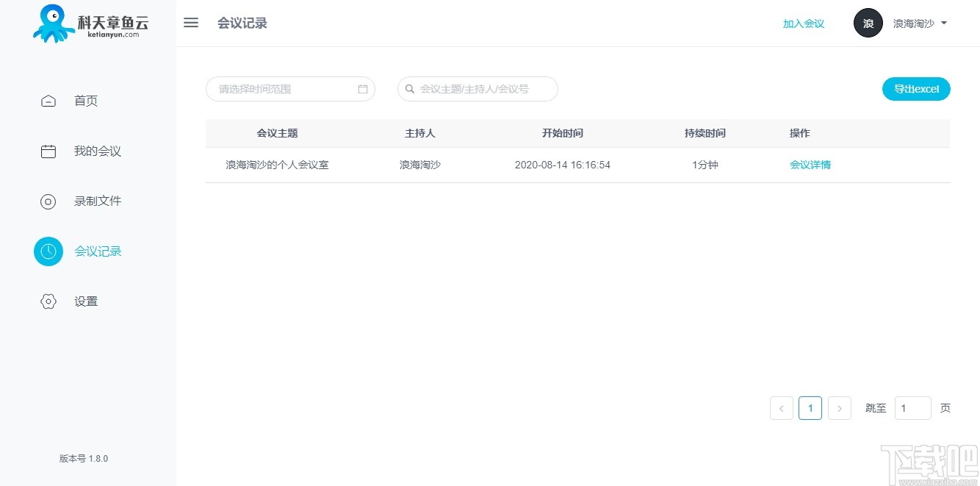Switch to 会议记录 in the sidebar
The height and width of the screenshot is (486, 980).
tap(97, 251)
